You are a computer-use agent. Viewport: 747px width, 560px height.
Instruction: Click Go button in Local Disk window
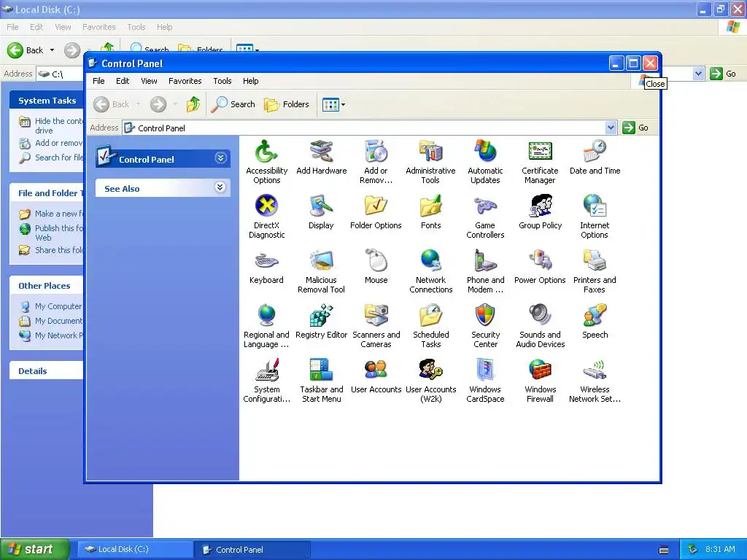tap(723, 74)
